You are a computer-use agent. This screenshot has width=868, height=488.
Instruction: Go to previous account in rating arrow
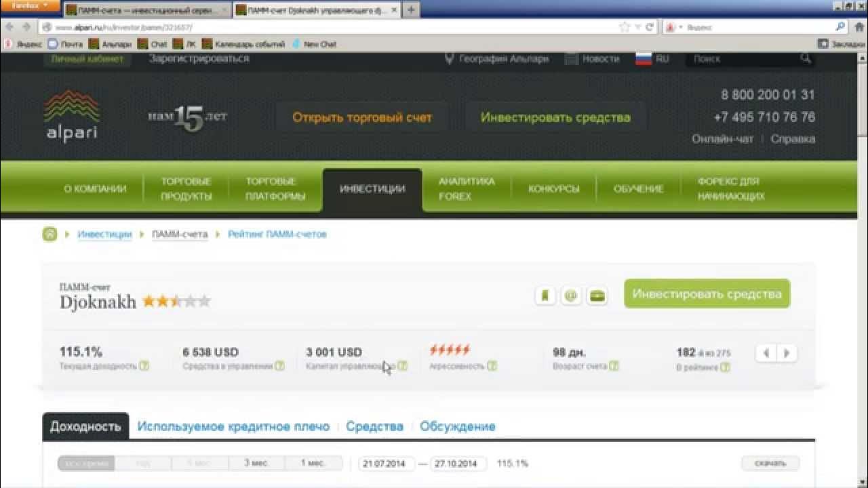[766, 353]
